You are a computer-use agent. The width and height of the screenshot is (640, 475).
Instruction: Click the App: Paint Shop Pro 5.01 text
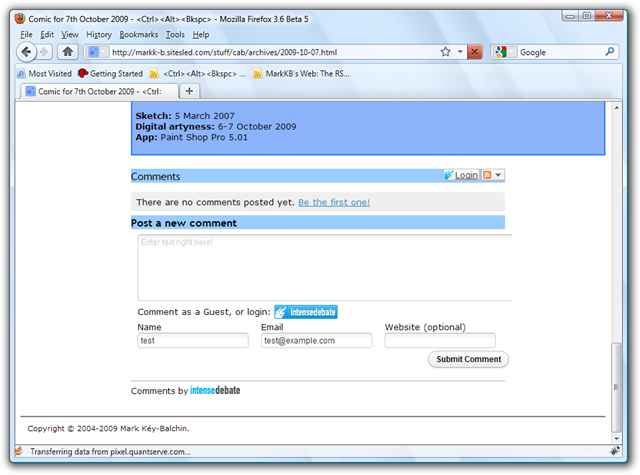pyautogui.click(x=191, y=138)
